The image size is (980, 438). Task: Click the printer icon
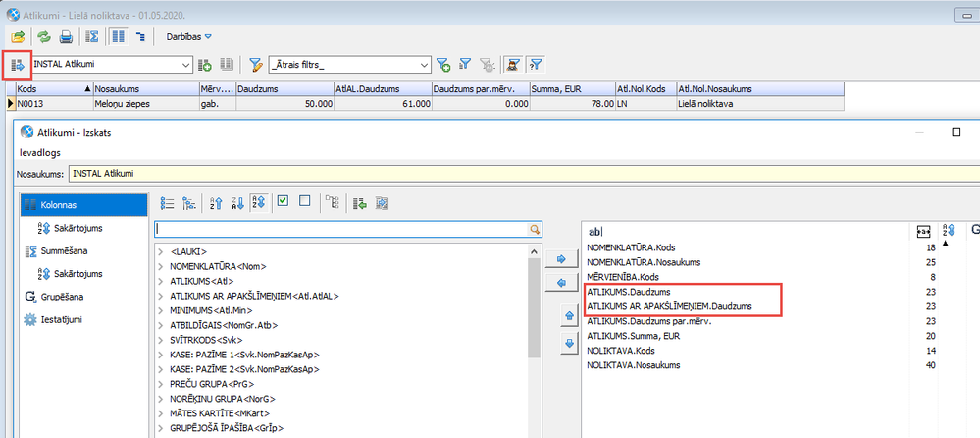point(66,37)
